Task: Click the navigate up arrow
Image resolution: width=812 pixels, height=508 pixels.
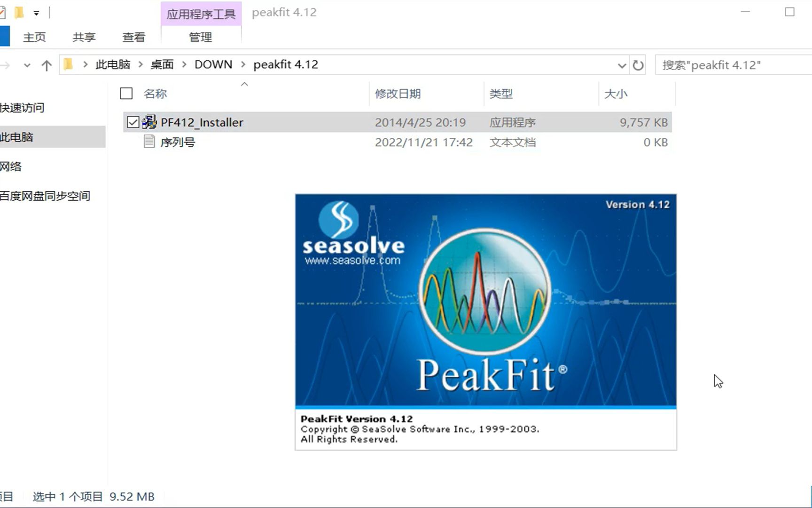Action: 46,65
